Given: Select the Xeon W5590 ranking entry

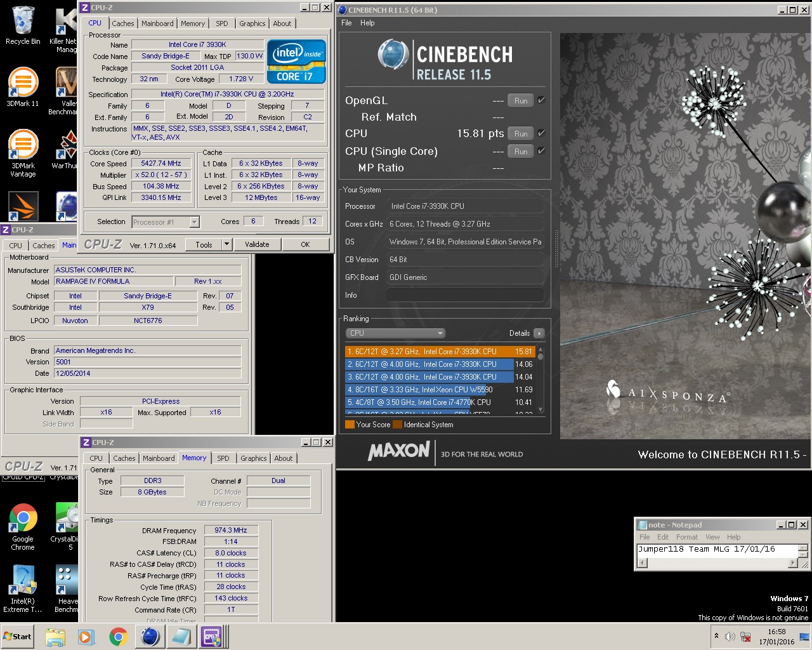Looking at the screenshot, I should [440, 389].
